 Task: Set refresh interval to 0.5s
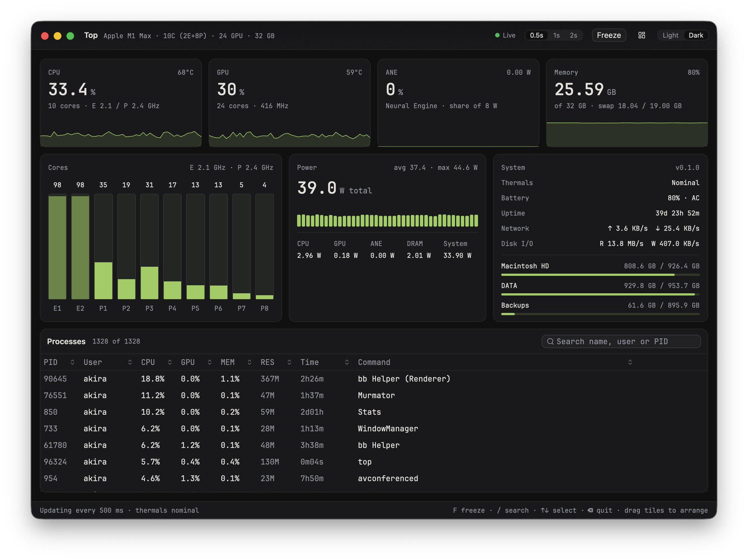[x=537, y=35]
